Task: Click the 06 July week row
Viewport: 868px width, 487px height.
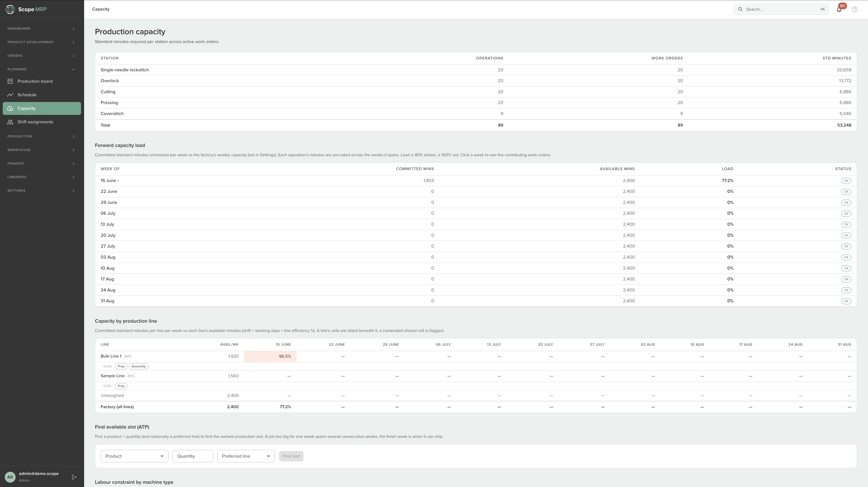Action: tap(476, 214)
